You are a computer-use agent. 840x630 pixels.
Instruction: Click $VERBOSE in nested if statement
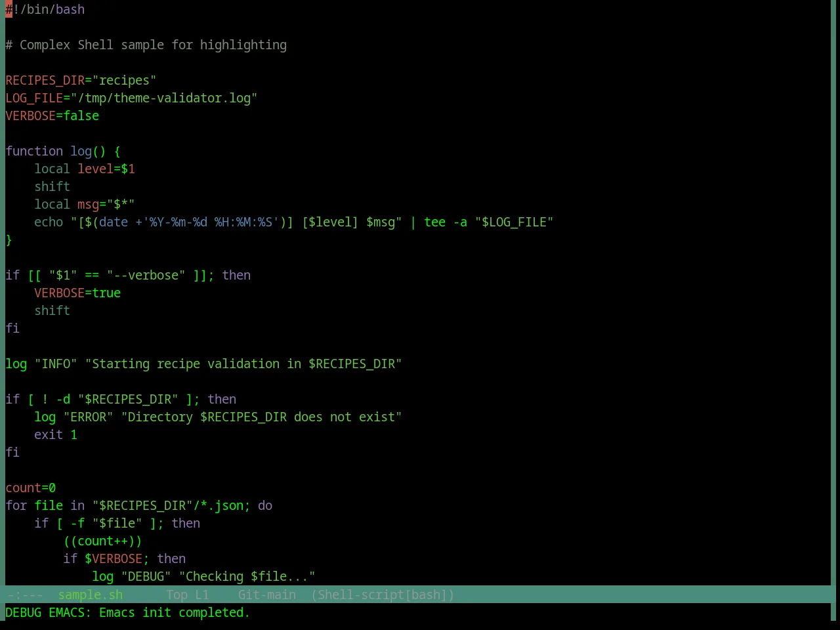point(114,558)
